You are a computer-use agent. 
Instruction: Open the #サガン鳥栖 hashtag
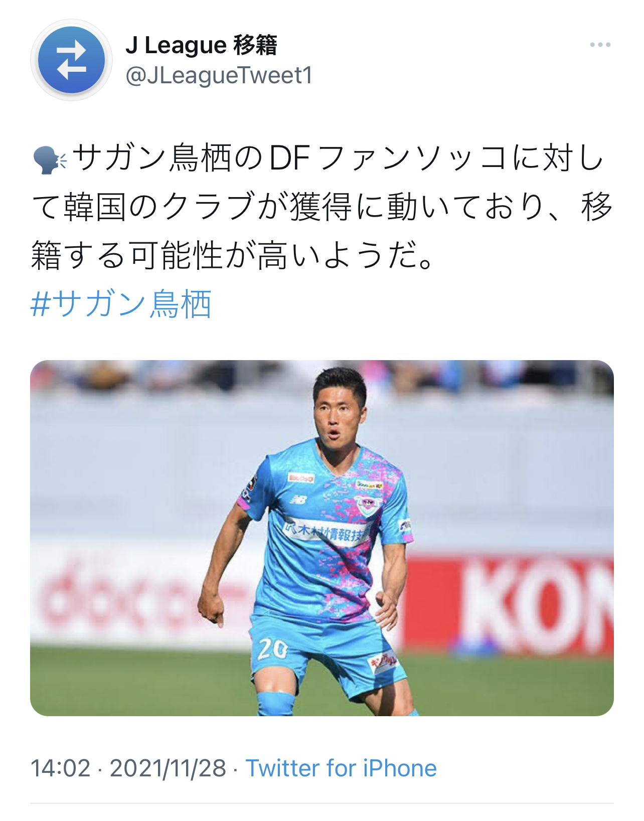(x=121, y=304)
